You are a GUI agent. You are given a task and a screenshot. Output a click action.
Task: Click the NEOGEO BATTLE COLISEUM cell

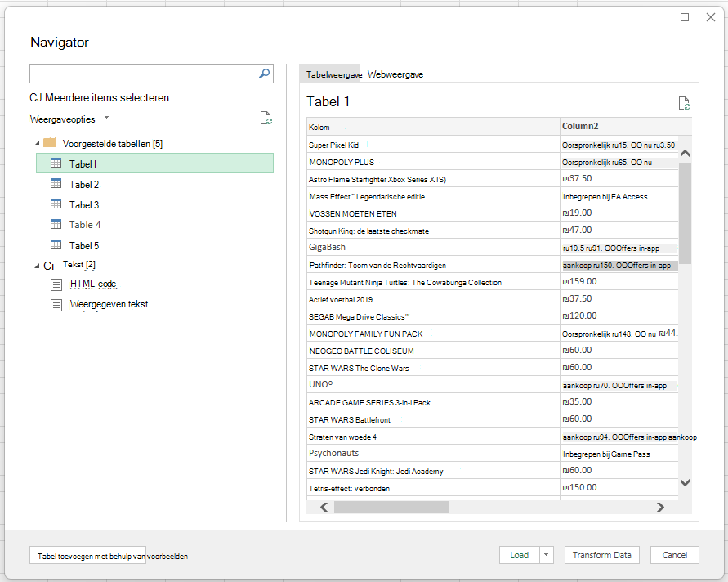point(433,351)
